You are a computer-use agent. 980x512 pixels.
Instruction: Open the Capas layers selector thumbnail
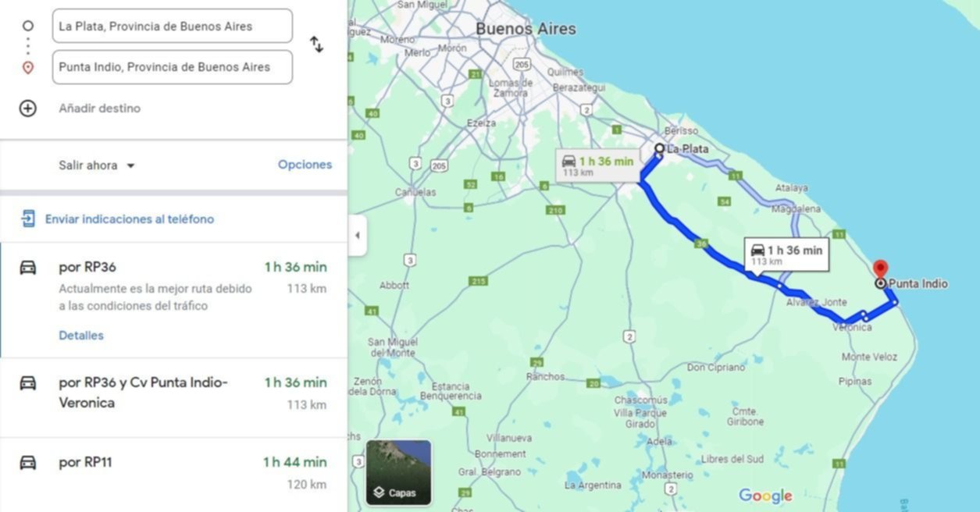coord(398,472)
